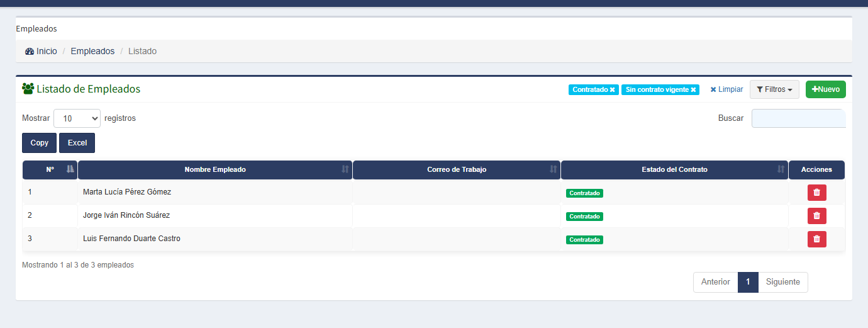Remove Luis Fernando Duarte Castro with trash icon
The height and width of the screenshot is (328, 868).
click(x=816, y=239)
